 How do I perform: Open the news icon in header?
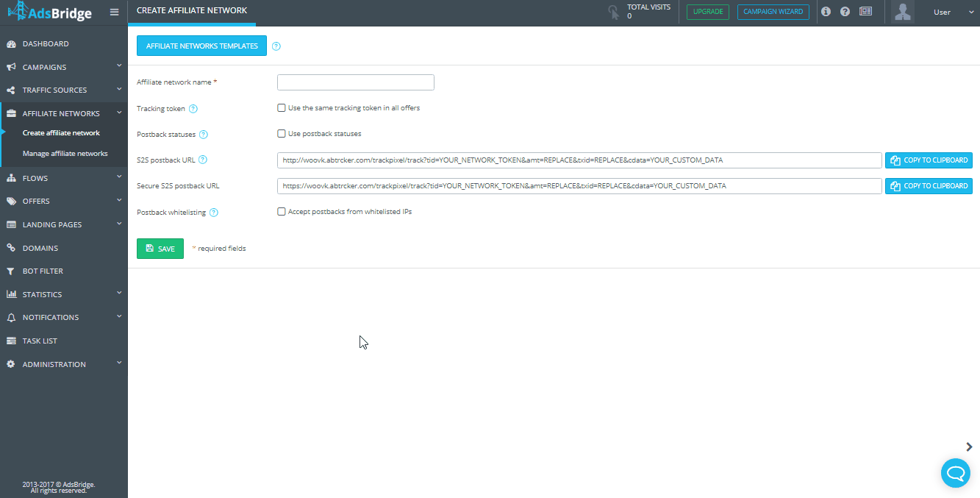tap(865, 12)
